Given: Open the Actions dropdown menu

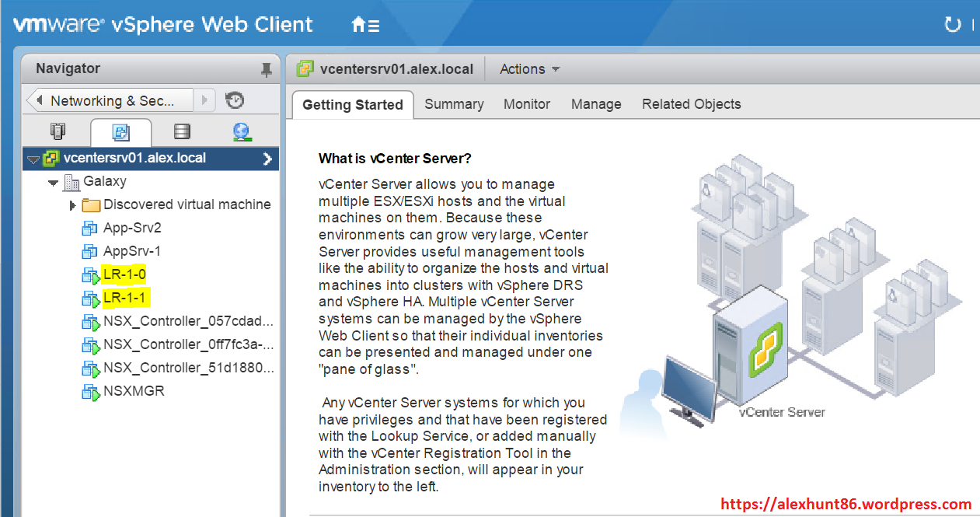Looking at the screenshot, I should [529, 69].
